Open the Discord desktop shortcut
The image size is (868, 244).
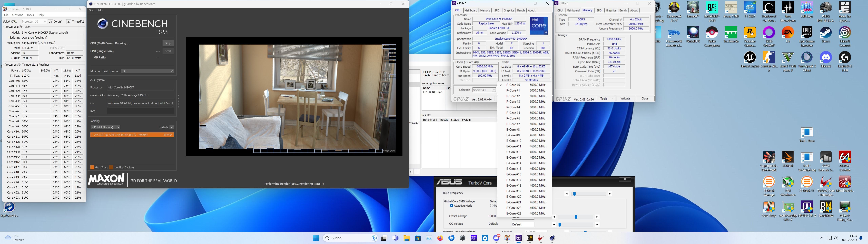click(826, 60)
